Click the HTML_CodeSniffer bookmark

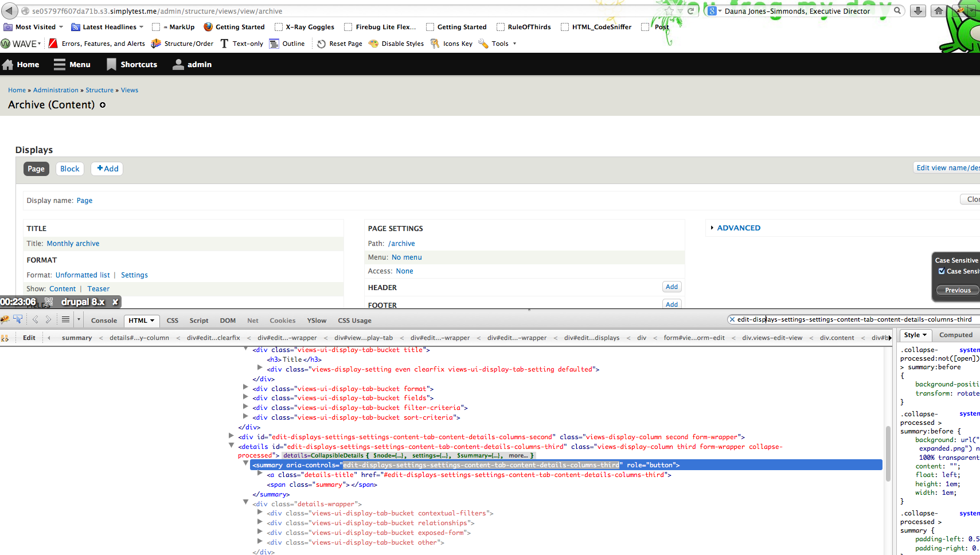point(596,27)
